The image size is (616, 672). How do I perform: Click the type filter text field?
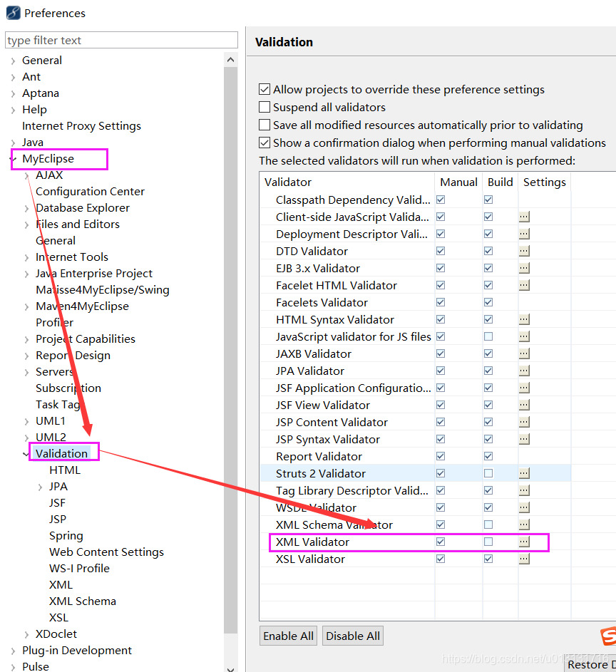tap(121, 41)
